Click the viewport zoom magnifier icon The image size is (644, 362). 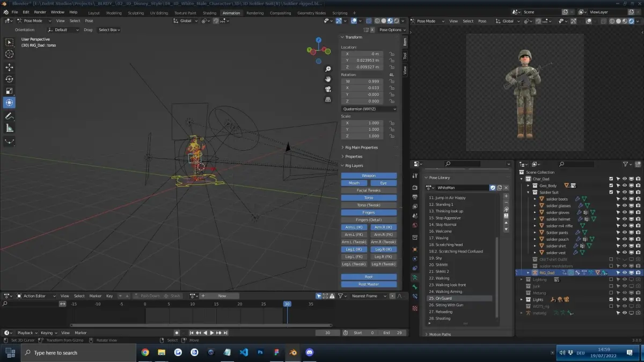pyautogui.click(x=328, y=69)
